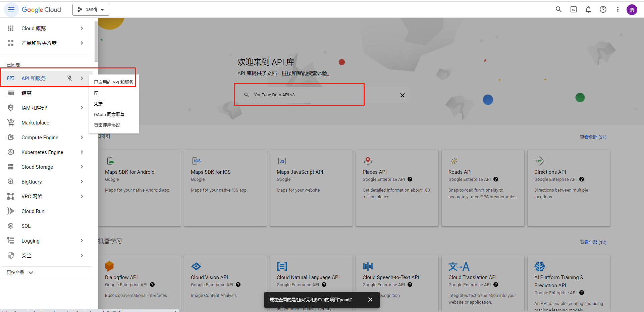Dismiss the project notification toast
Image resolution: width=644 pixels, height=312 pixels.
tap(370, 300)
